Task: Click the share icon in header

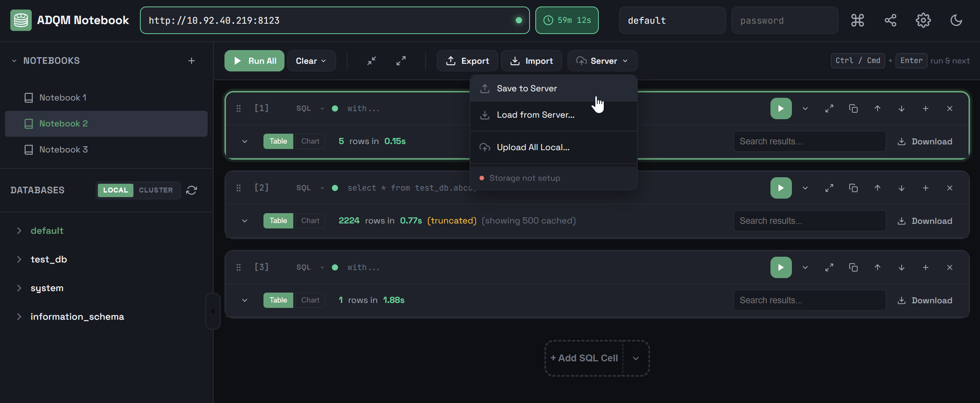Action: (890, 20)
